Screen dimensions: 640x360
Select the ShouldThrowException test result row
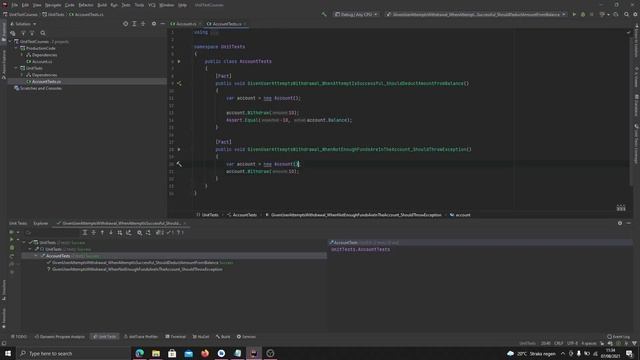pos(136,269)
